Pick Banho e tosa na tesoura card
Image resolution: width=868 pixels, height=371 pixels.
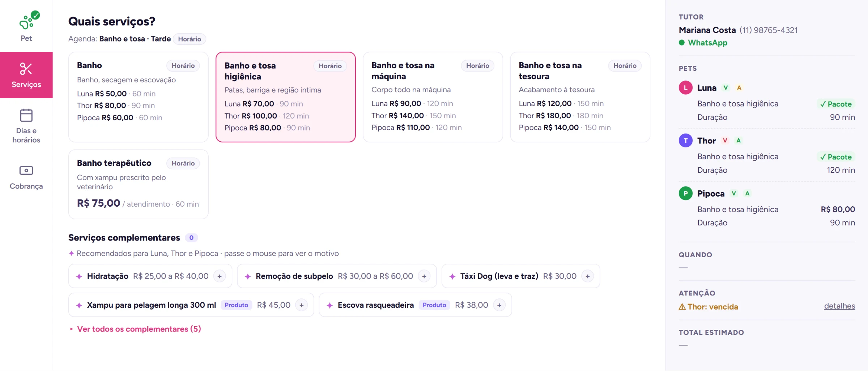pos(580,97)
